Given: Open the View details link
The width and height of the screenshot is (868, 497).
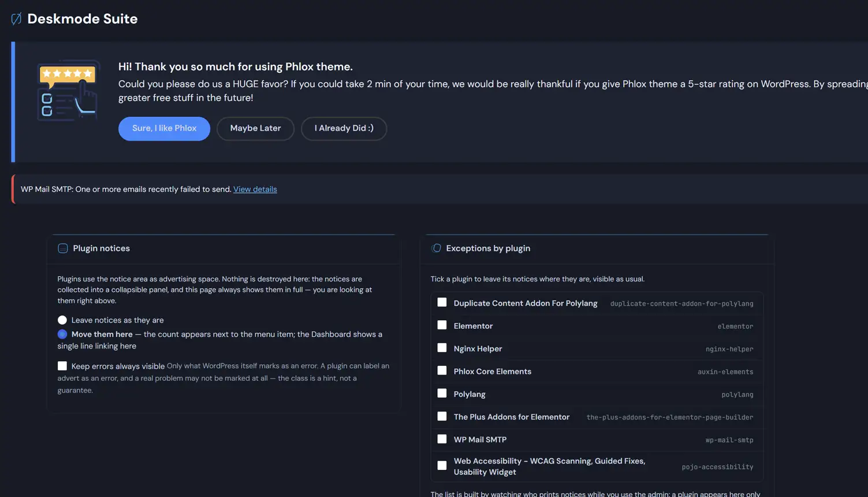Looking at the screenshot, I should point(255,190).
